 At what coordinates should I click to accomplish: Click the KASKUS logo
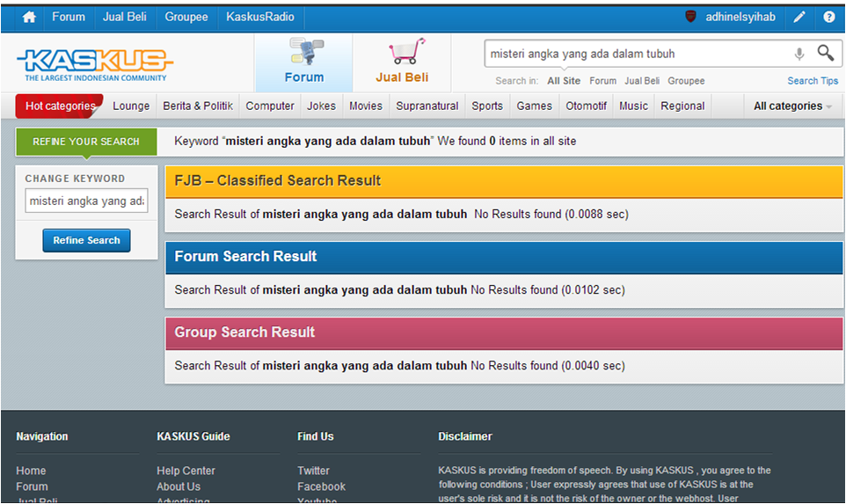pos(95,65)
